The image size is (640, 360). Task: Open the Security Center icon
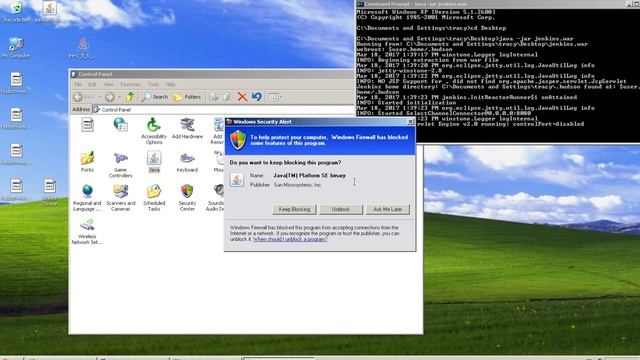tap(187, 198)
